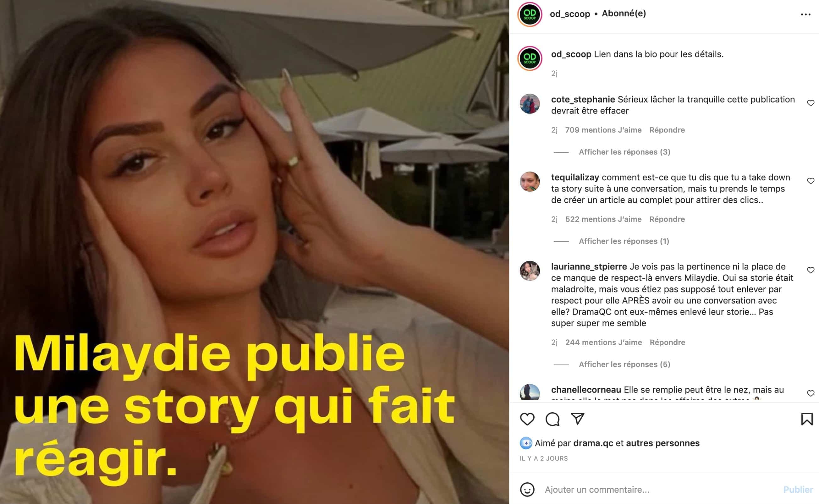Screen dimensions: 819x504
Task: Open od_scoop profile picture in header
Action: (x=530, y=14)
